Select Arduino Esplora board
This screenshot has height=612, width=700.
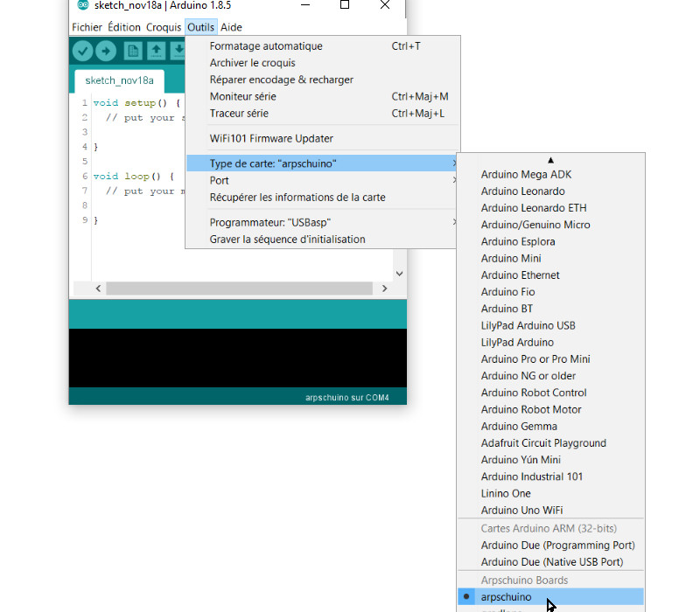[551, 242]
